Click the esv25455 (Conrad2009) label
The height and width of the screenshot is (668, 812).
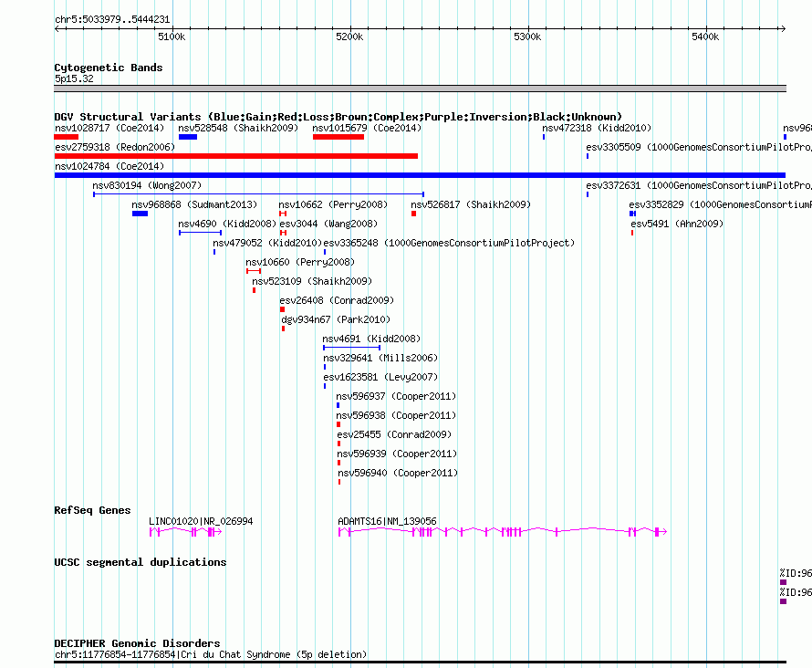click(x=394, y=434)
